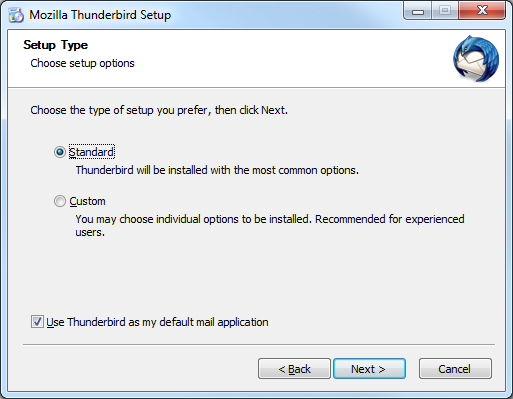Click the Use Thunderbird as default label
Viewport: 513px width, 399px height.
[157, 322]
